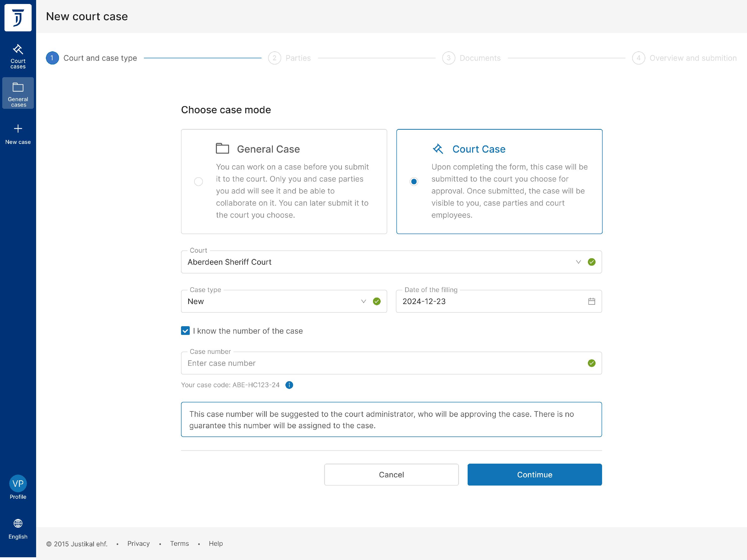Click the New case plus icon
This screenshot has width=747, height=560.
point(18,129)
